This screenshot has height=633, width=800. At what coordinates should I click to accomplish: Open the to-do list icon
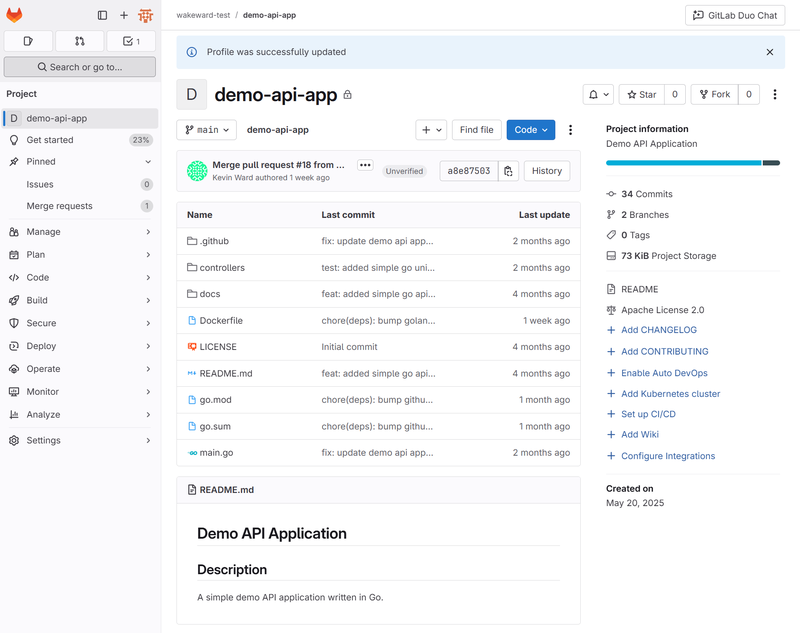130,41
